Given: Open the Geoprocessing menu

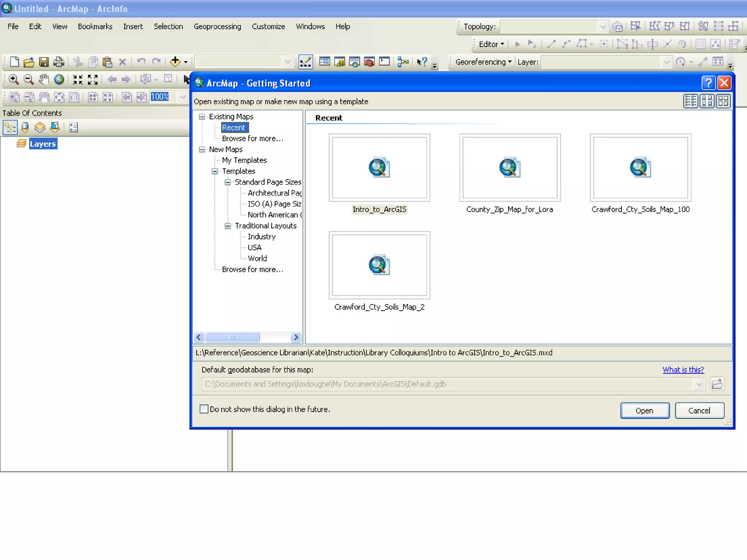Looking at the screenshot, I should coord(217,27).
